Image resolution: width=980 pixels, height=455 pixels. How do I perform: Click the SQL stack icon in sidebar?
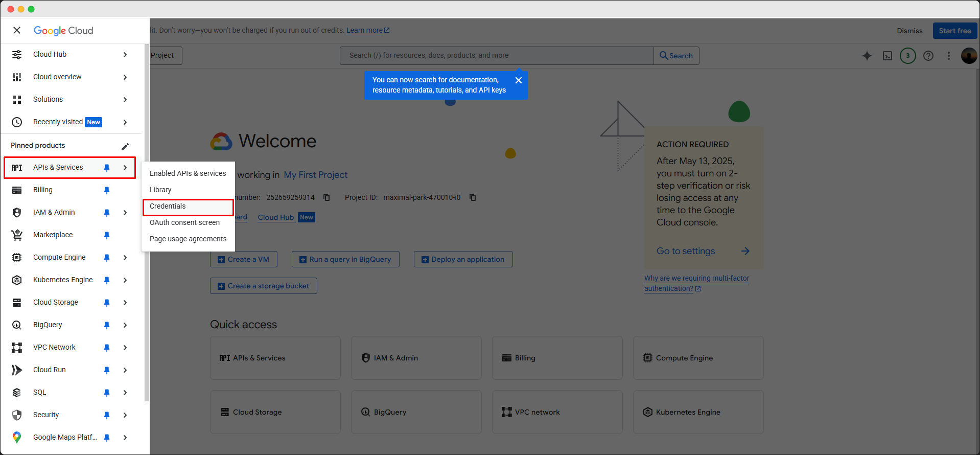click(x=17, y=393)
